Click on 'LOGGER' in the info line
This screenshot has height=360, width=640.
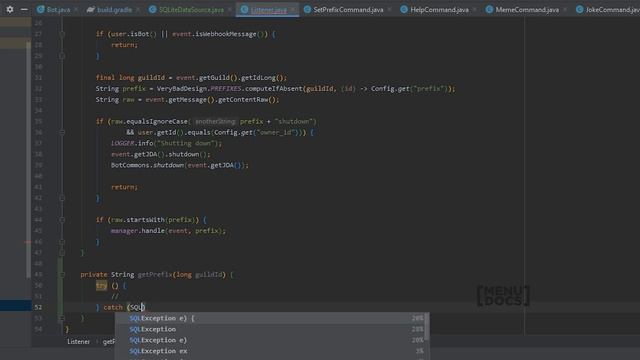pos(122,143)
